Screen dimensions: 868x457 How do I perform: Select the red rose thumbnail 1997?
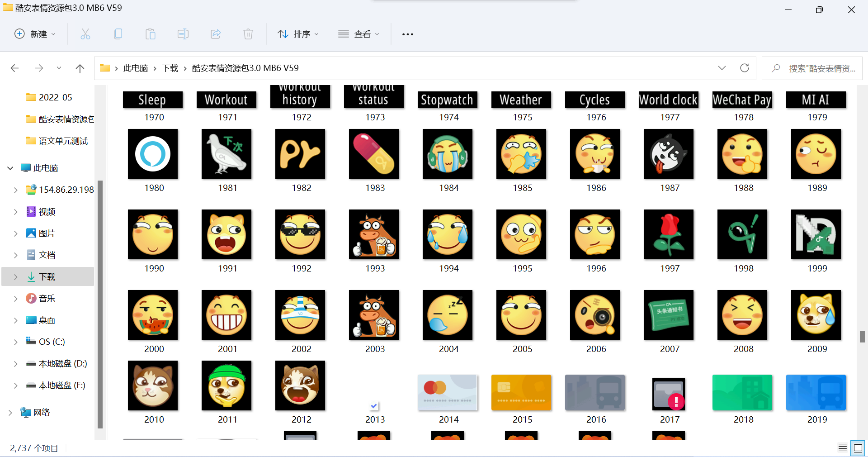669,234
